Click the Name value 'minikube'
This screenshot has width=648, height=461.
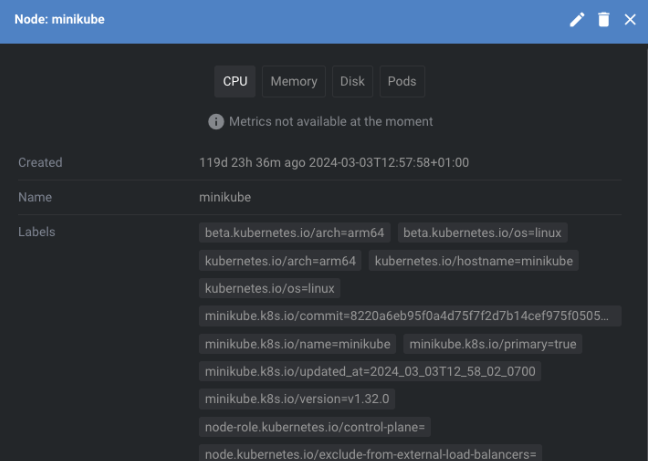[x=225, y=197]
